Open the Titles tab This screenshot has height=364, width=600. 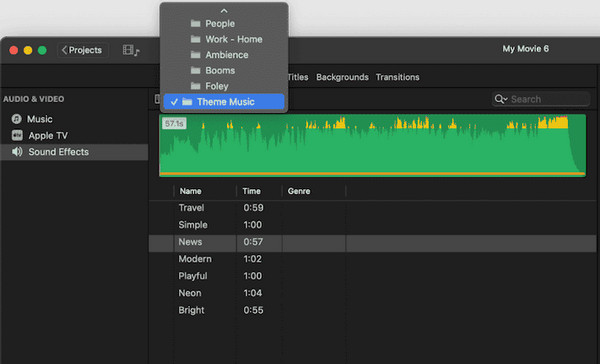[298, 77]
